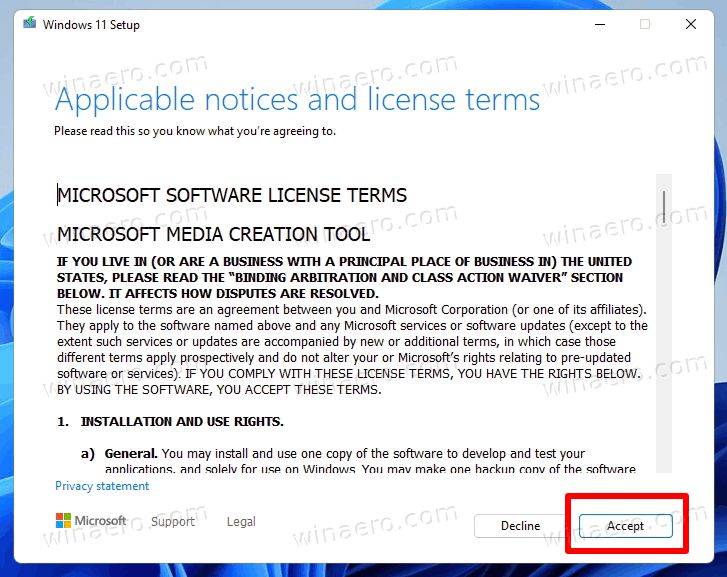Accept the license terms
This screenshot has width=727, height=577.
click(x=625, y=526)
